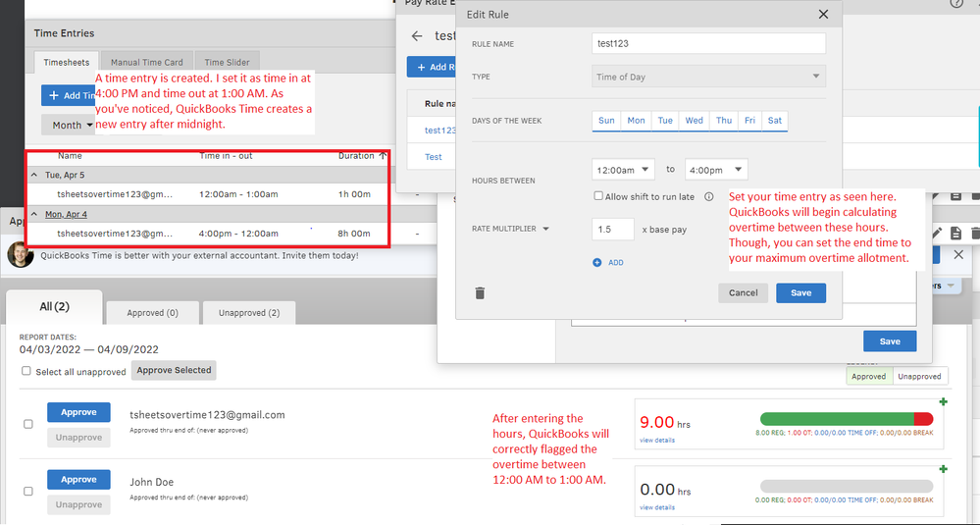The height and width of the screenshot is (525, 980).
Task: Check the box for tsheetsovertime123@gmail.com row
Action: 28,424
